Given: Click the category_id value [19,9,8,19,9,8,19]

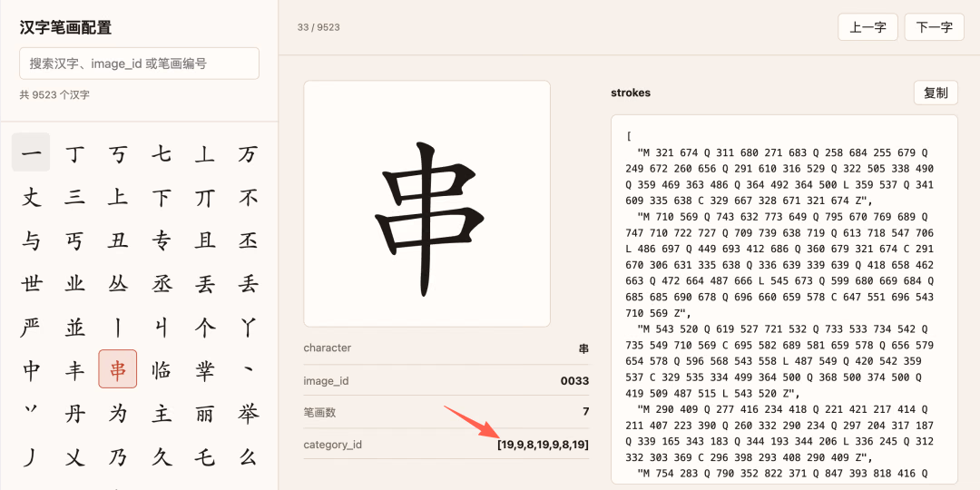Looking at the screenshot, I should pyautogui.click(x=544, y=445).
